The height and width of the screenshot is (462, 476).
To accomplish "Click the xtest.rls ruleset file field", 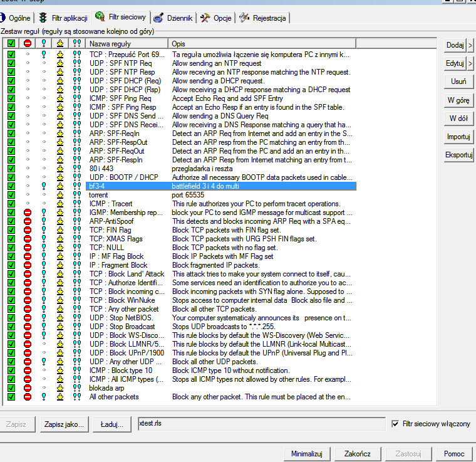I will (261, 424).
